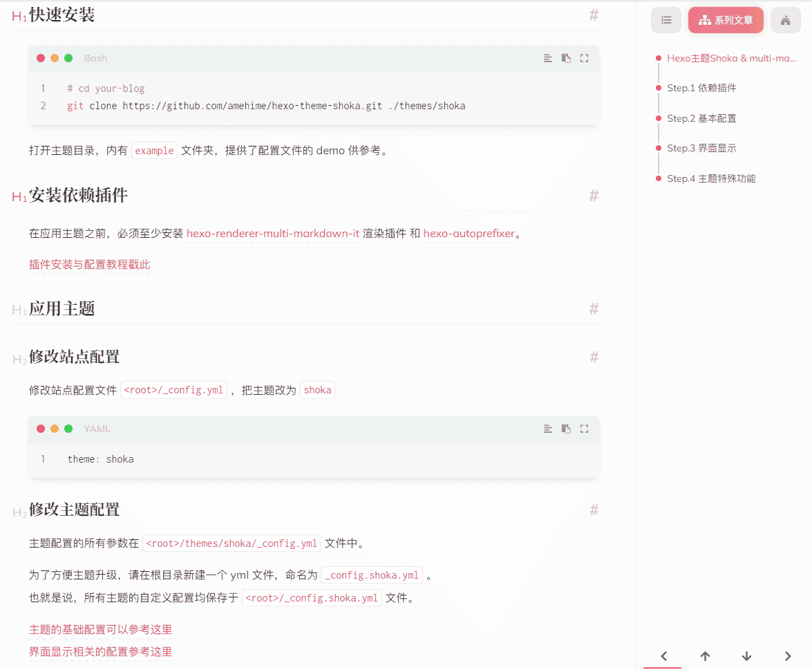
Task: Click the inline code 'example'
Action: pyautogui.click(x=154, y=151)
